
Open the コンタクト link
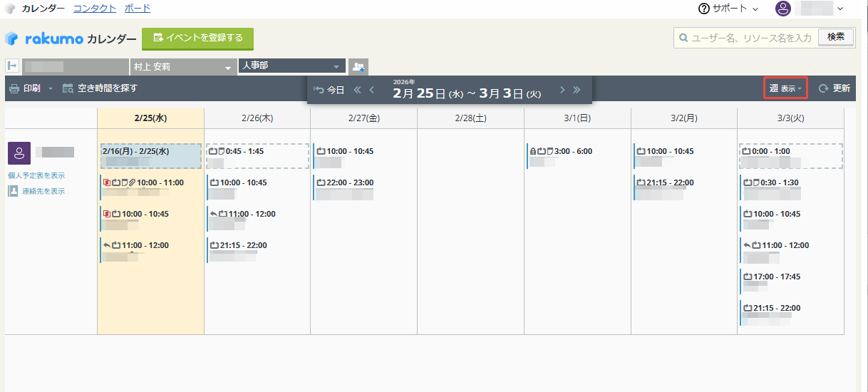[95, 9]
